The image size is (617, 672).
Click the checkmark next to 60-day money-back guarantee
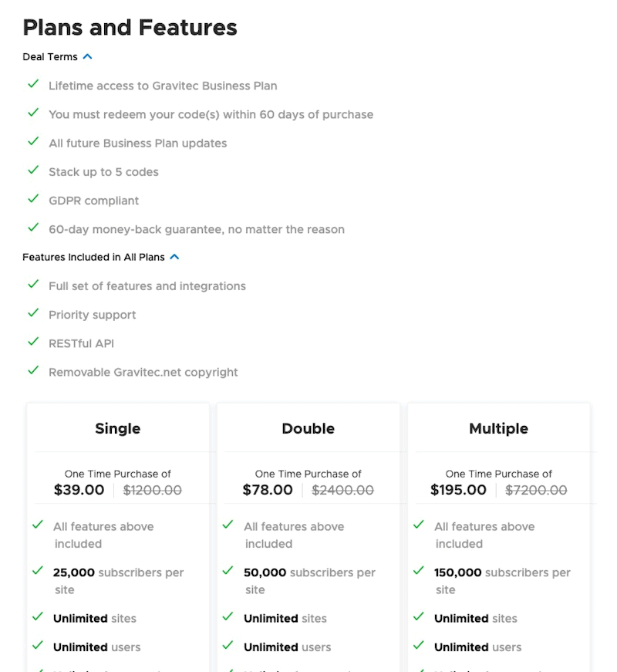(x=33, y=228)
